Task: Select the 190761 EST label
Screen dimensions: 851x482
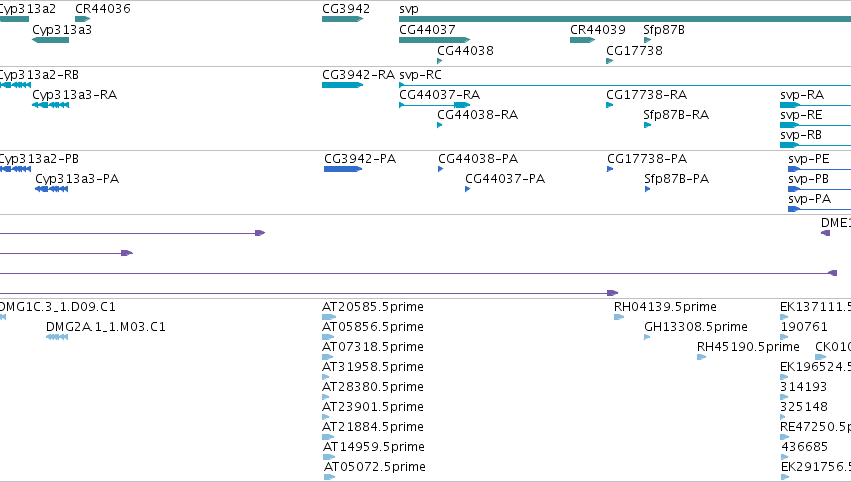Action: click(804, 327)
